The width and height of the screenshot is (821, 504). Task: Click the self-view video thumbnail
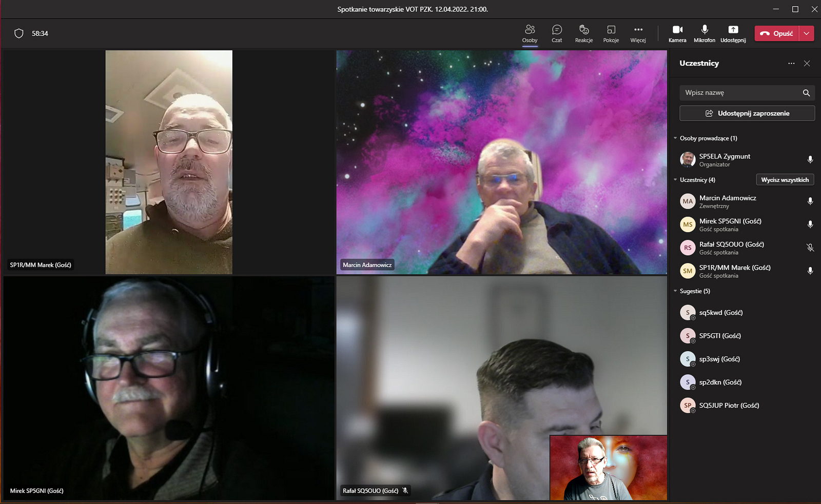click(608, 468)
